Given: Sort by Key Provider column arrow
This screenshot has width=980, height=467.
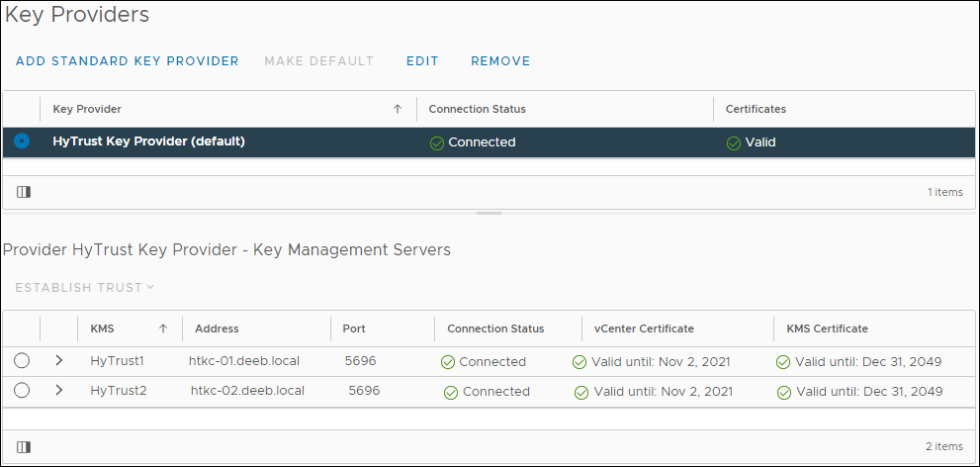Looking at the screenshot, I should (397, 109).
